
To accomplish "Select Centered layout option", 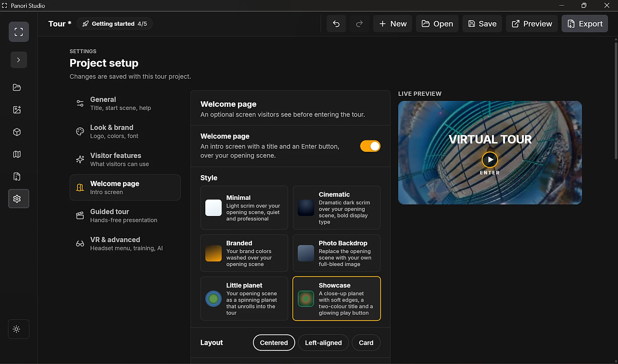I will (274, 343).
